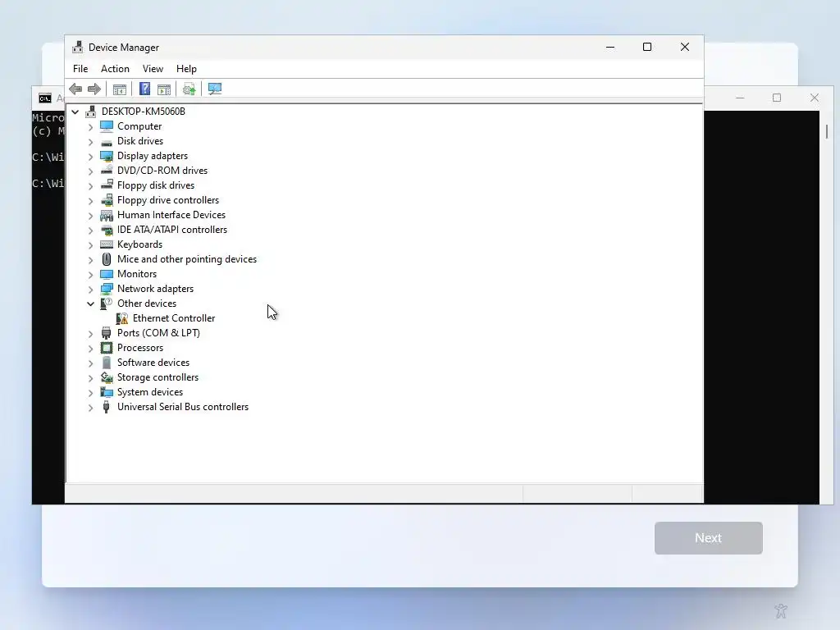Image resolution: width=840 pixels, height=630 pixels.
Task: Click the Storage controllers icon
Action: pyautogui.click(x=107, y=377)
